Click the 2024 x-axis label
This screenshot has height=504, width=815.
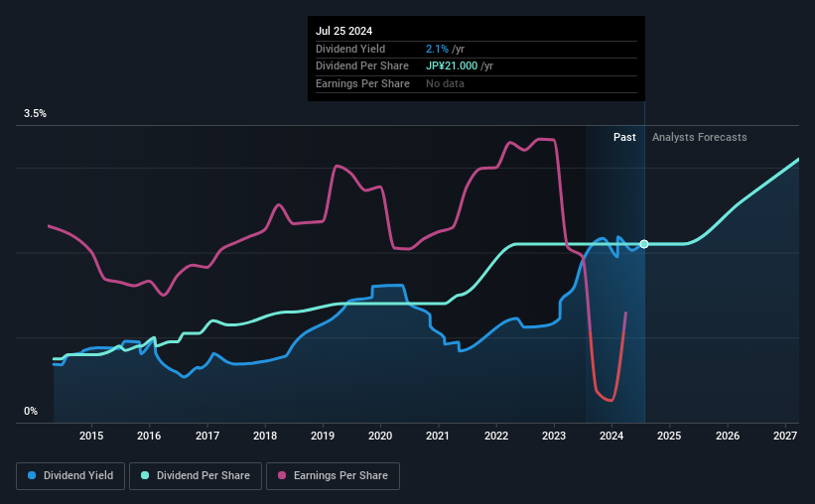[611, 436]
